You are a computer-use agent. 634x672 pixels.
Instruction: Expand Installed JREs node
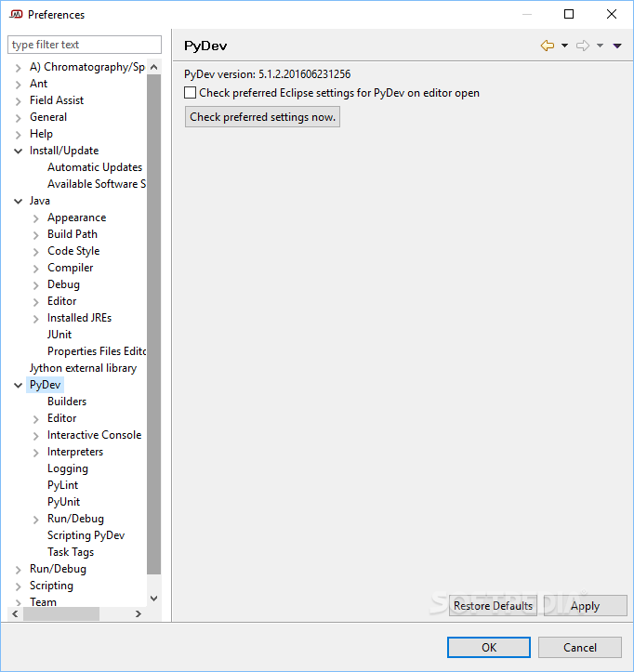[36, 319]
